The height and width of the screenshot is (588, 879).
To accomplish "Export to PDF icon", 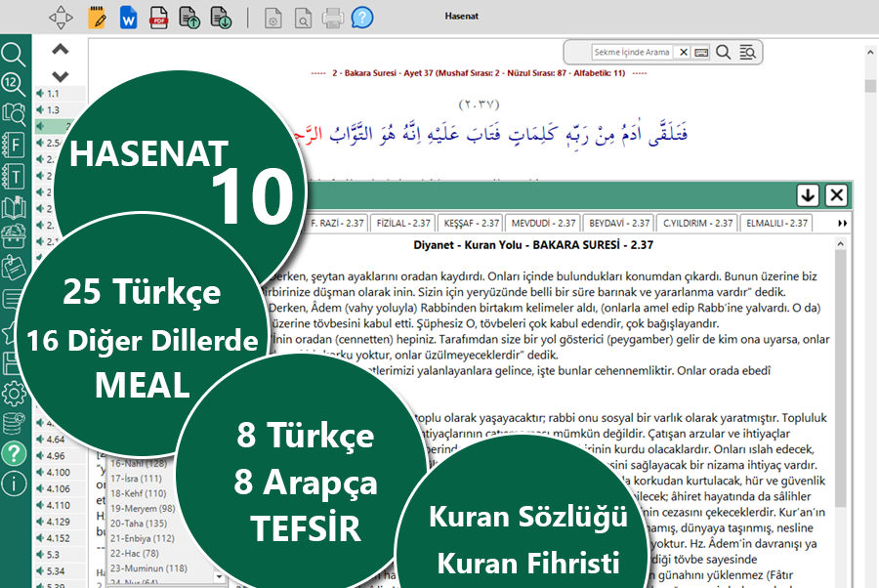I will point(158,18).
